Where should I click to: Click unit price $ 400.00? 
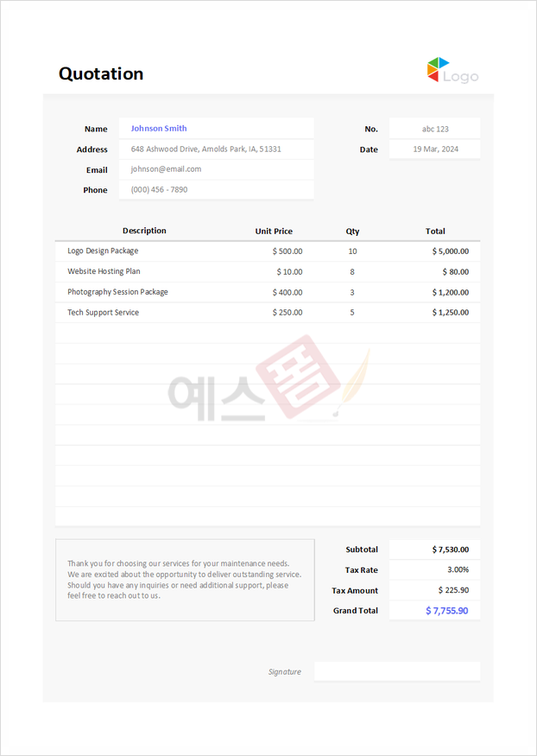(x=287, y=292)
